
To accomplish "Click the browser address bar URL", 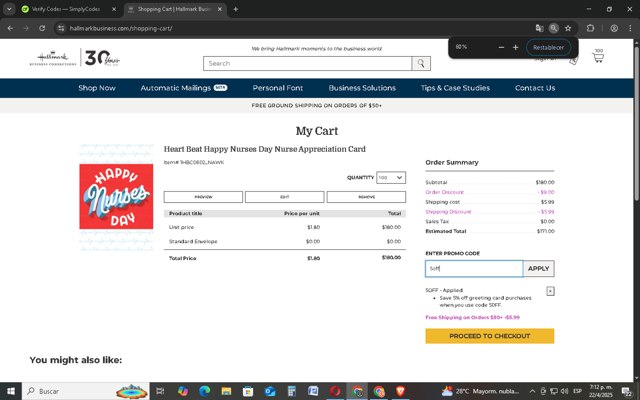I will [121, 28].
